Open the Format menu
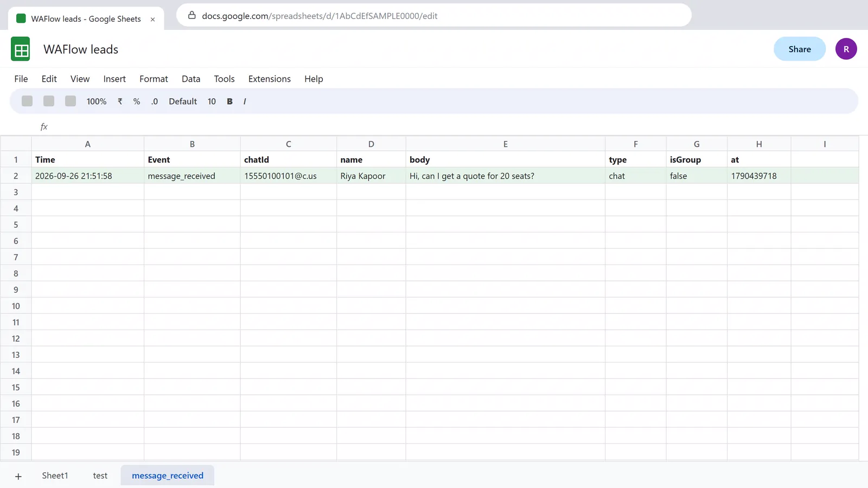 pyautogui.click(x=154, y=79)
